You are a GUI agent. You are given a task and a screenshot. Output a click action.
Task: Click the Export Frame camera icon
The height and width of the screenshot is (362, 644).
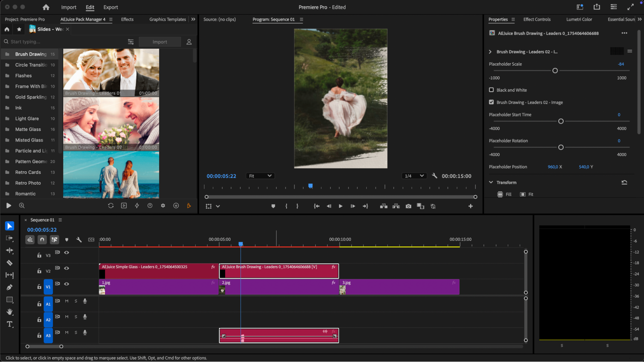(x=408, y=206)
